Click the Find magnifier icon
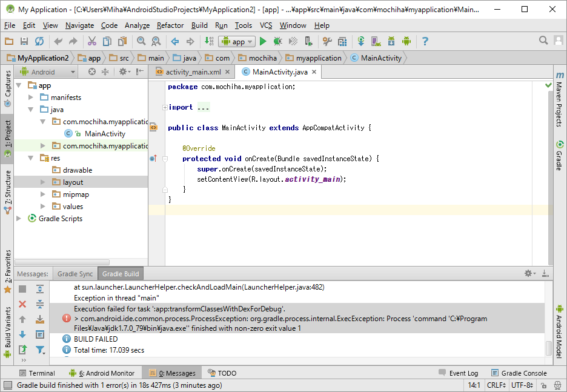 (141, 41)
